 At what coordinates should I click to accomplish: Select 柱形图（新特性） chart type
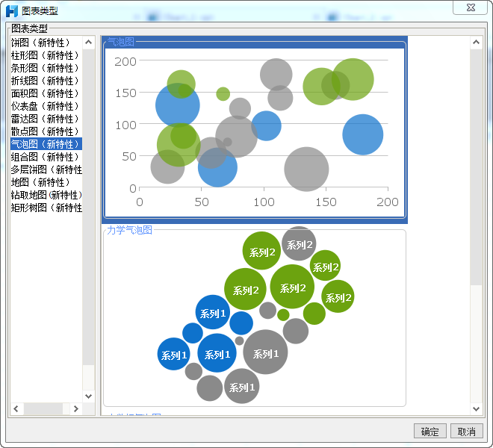coord(46,55)
